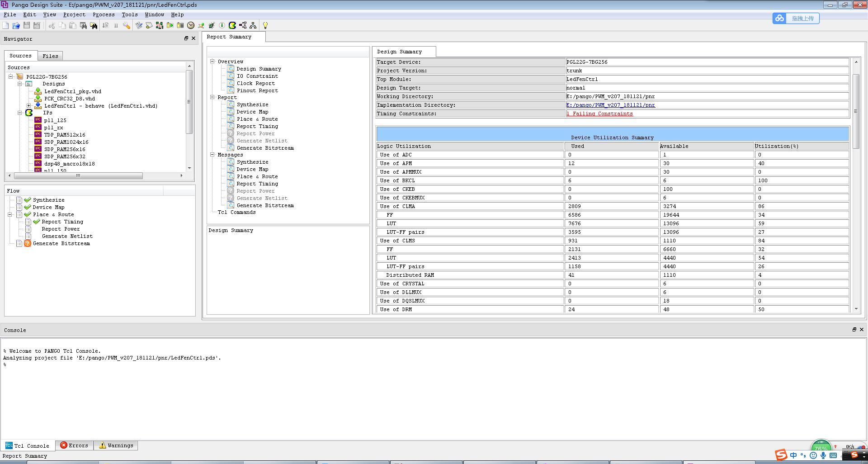The width and height of the screenshot is (868, 464).
Task: Click the soft keyboard IME icon
Action: click(x=833, y=455)
